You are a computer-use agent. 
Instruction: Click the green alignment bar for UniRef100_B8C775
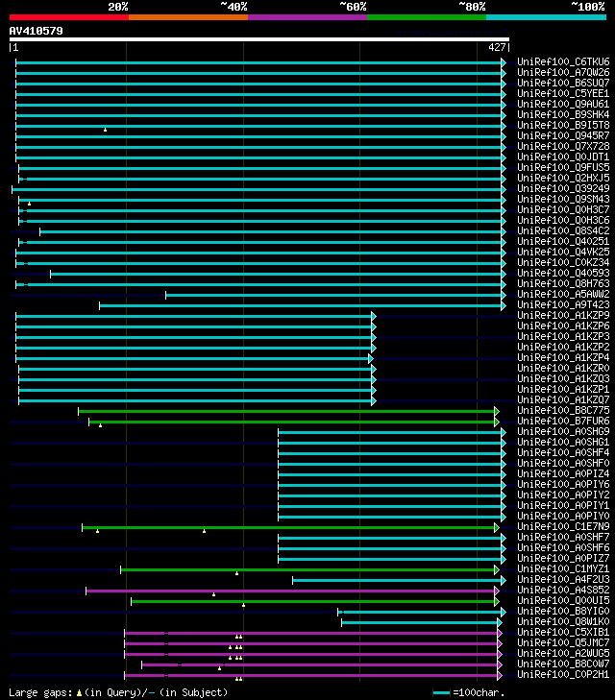[286, 411]
